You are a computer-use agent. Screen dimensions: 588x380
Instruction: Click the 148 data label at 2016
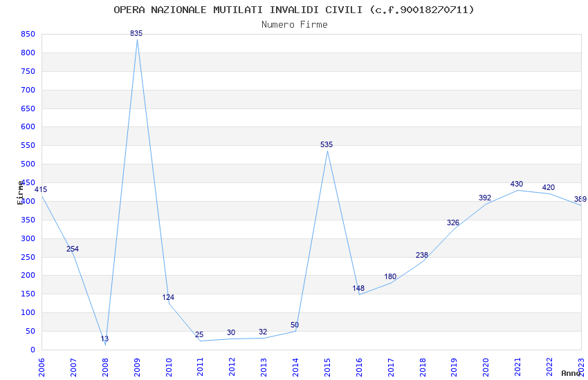358,288
